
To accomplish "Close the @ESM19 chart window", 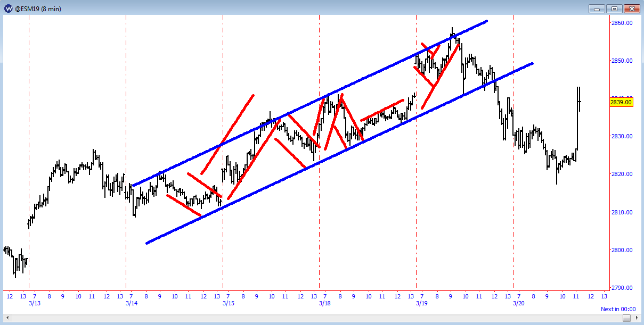I will point(632,9).
